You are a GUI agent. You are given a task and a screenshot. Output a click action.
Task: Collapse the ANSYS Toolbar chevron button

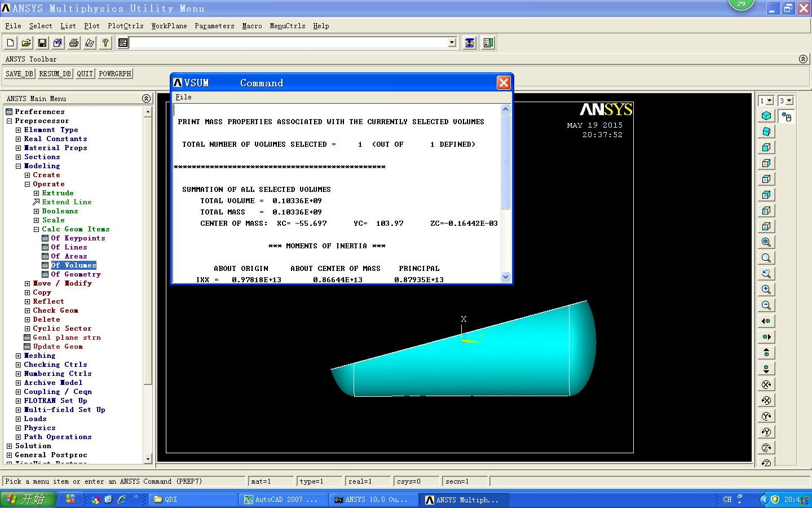click(803, 59)
